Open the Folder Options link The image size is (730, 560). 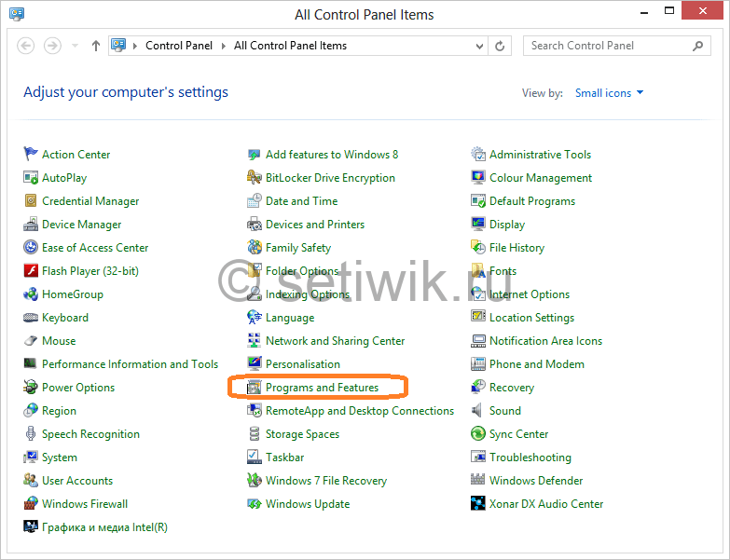tap(302, 271)
